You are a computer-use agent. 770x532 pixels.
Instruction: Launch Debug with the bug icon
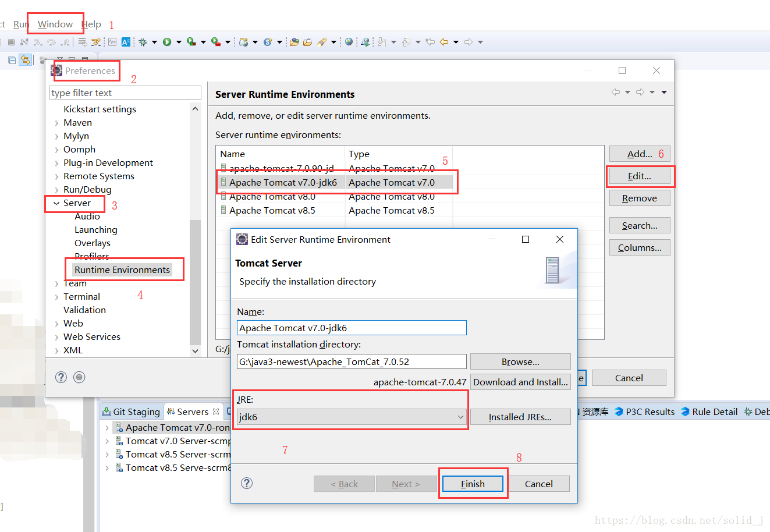click(143, 42)
